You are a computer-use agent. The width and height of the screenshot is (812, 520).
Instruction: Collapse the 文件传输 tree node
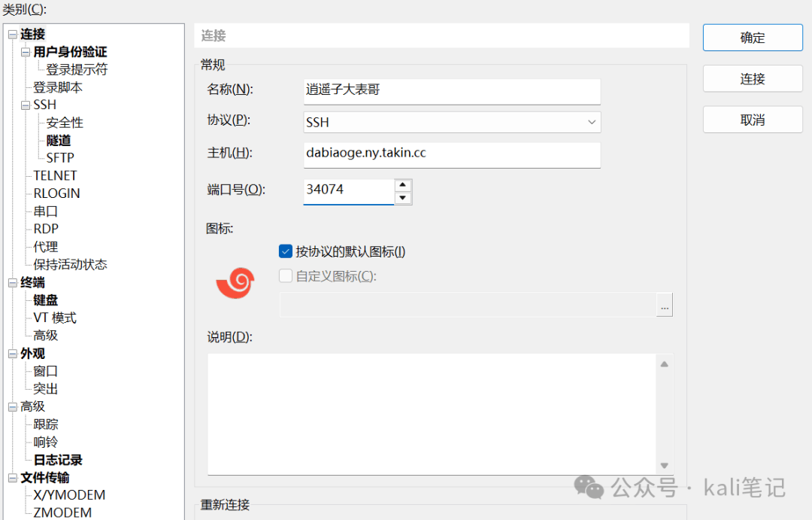point(13,478)
